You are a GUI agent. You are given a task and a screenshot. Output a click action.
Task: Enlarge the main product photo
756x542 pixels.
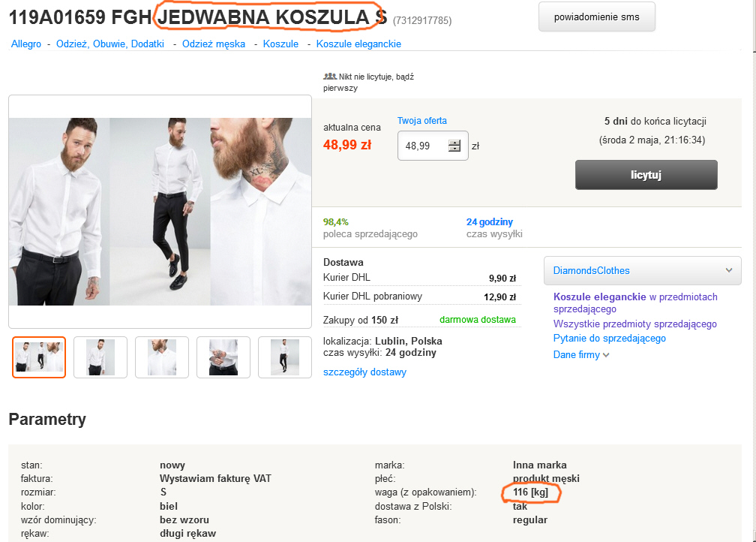tap(160, 211)
